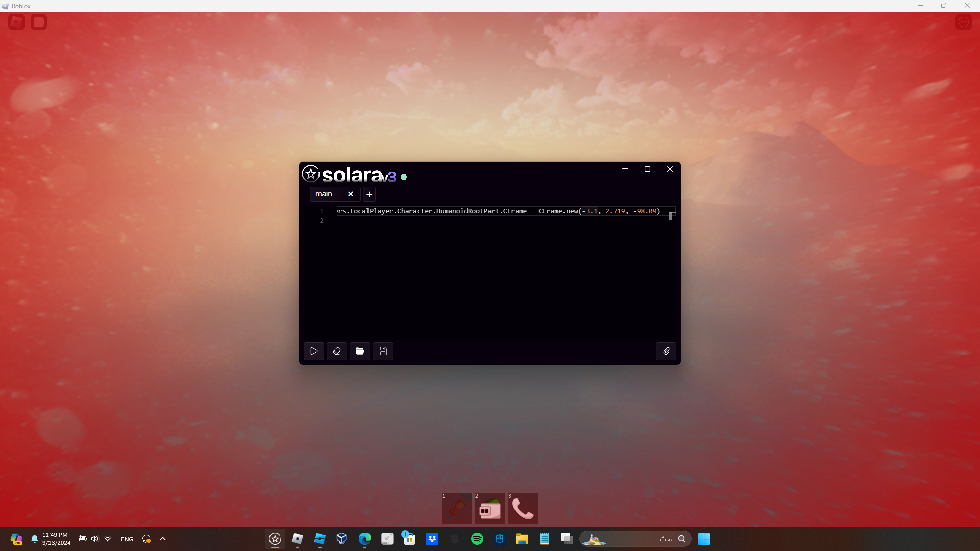Click the paperclip Attach icon in Solara
This screenshot has height=551, width=980.
click(x=666, y=351)
